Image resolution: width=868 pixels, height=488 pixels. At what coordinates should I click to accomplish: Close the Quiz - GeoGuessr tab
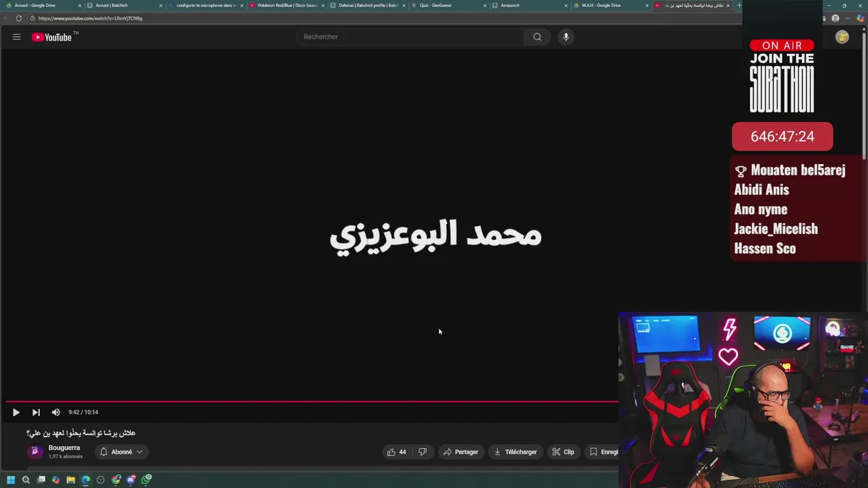pos(485,5)
